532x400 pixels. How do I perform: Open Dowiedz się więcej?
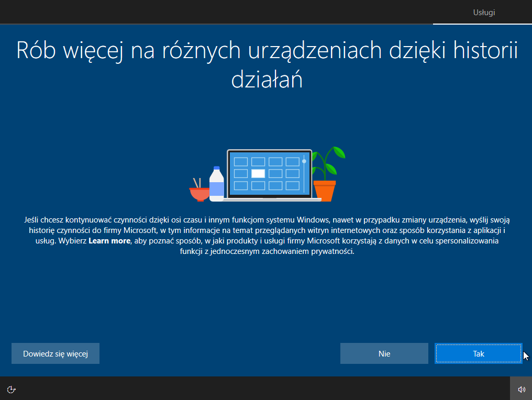55,353
